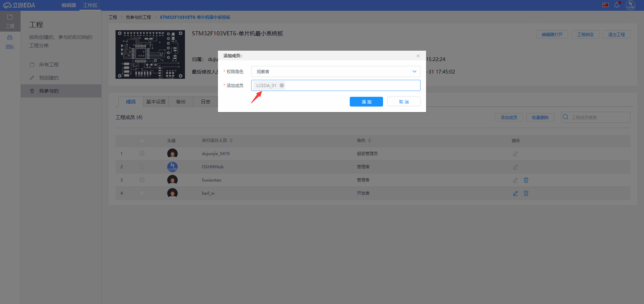Select 所有工程 in sidebar
Viewport: 644px width, 304px height.
click(x=61, y=65)
